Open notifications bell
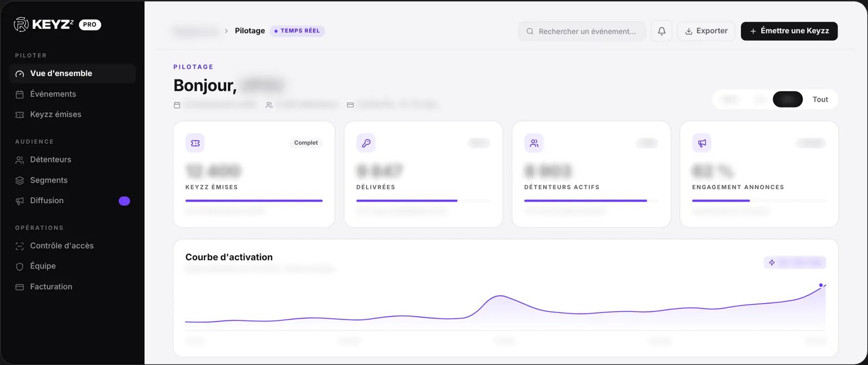 [x=662, y=32]
